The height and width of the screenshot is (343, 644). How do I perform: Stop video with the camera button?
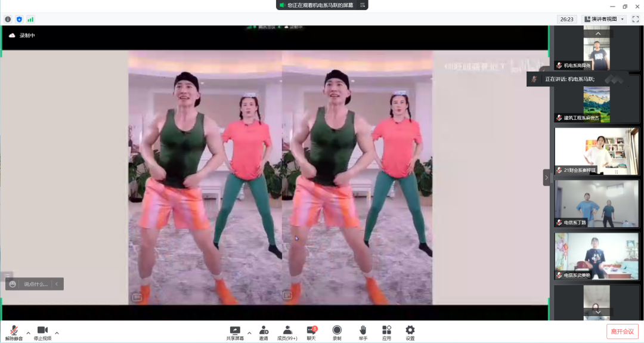tap(42, 333)
